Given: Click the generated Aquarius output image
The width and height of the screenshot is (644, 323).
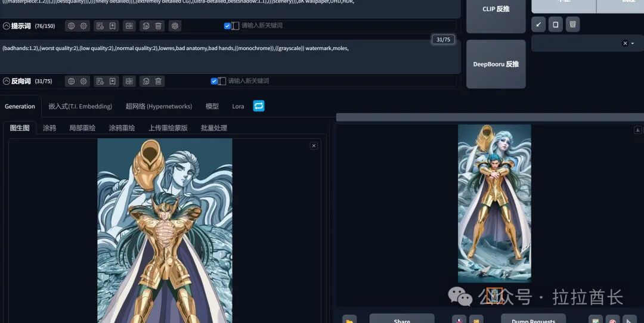Looking at the screenshot, I should click(494, 204).
